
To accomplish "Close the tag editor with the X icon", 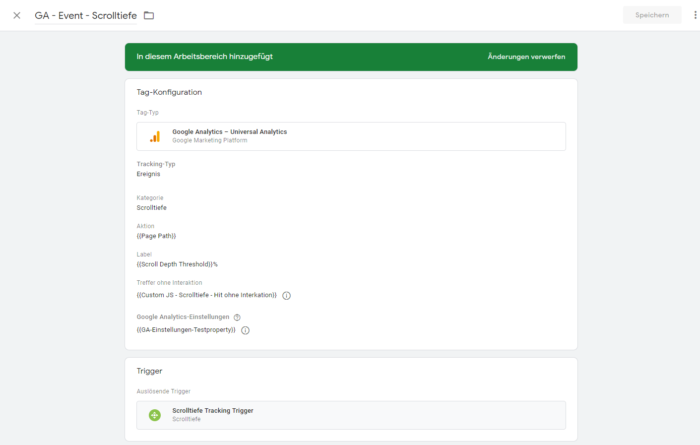I will pos(16,15).
